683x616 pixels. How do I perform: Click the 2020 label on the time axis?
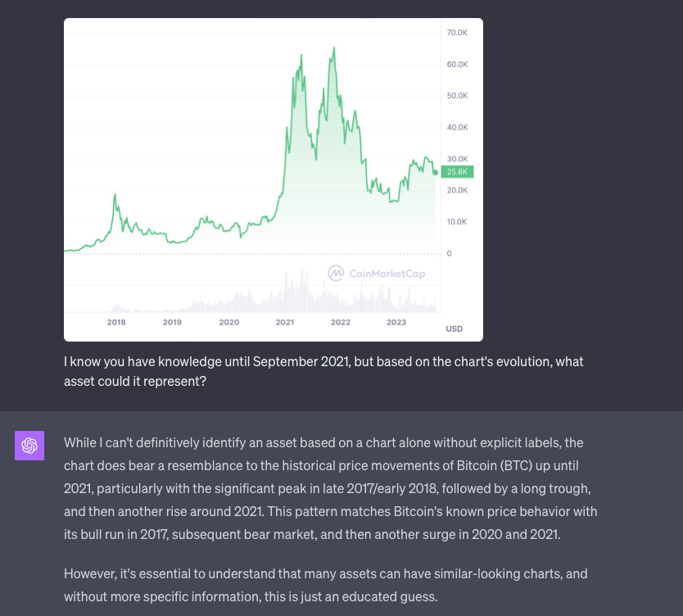pos(229,323)
